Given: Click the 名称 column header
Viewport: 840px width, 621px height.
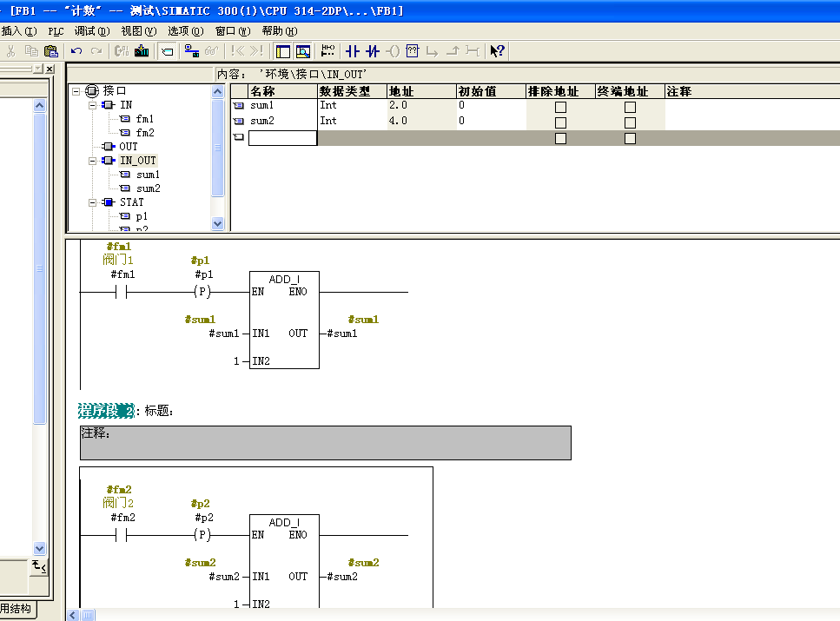Looking at the screenshot, I should (x=283, y=91).
